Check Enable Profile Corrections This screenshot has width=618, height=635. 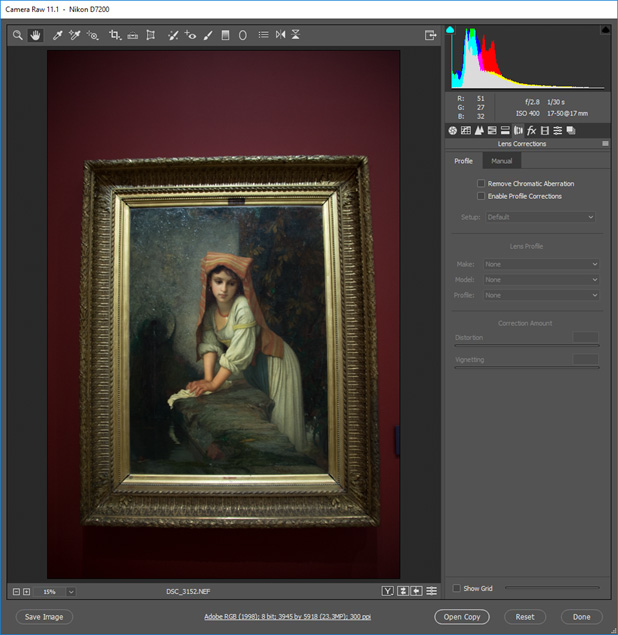(481, 196)
